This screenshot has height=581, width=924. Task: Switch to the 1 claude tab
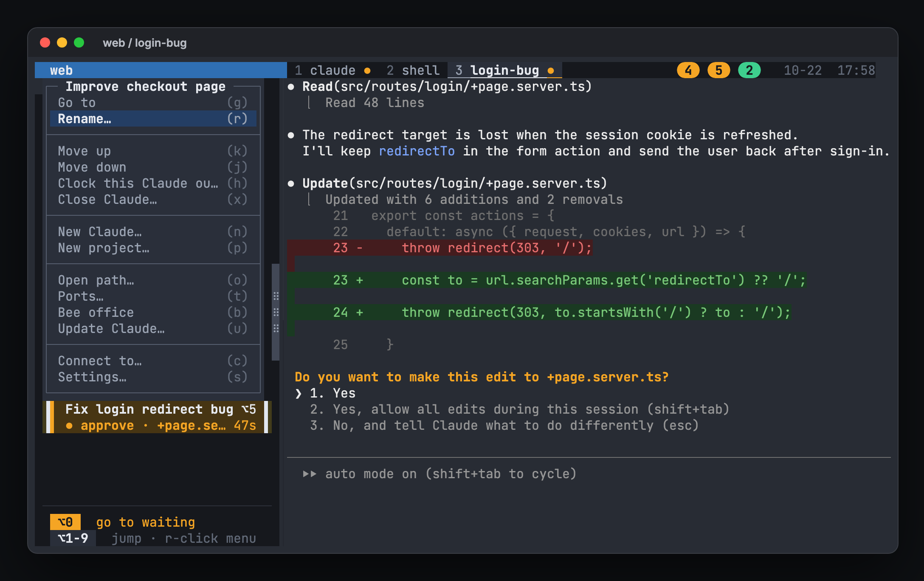[332, 70]
